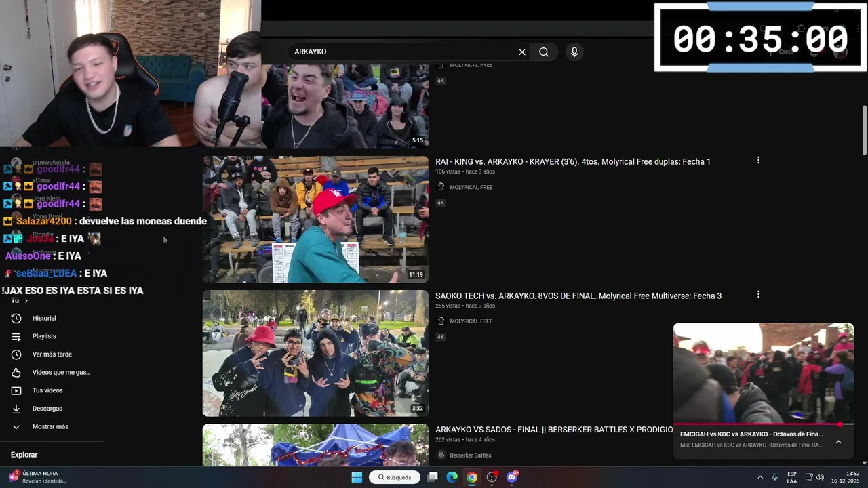The width and height of the screenshot is (868, 488).
Task: Open MOLYRICAL FREE channel under SAOKO TECH video
Action: coord(471,321)
